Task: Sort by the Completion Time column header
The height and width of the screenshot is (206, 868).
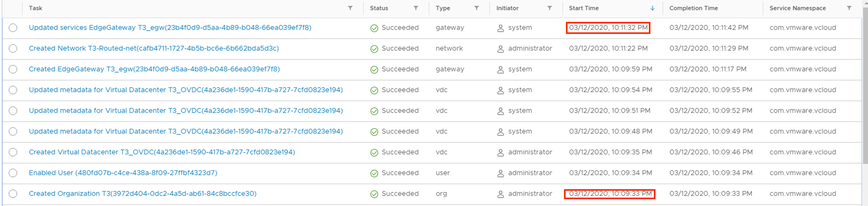Action: coord(693,8)
